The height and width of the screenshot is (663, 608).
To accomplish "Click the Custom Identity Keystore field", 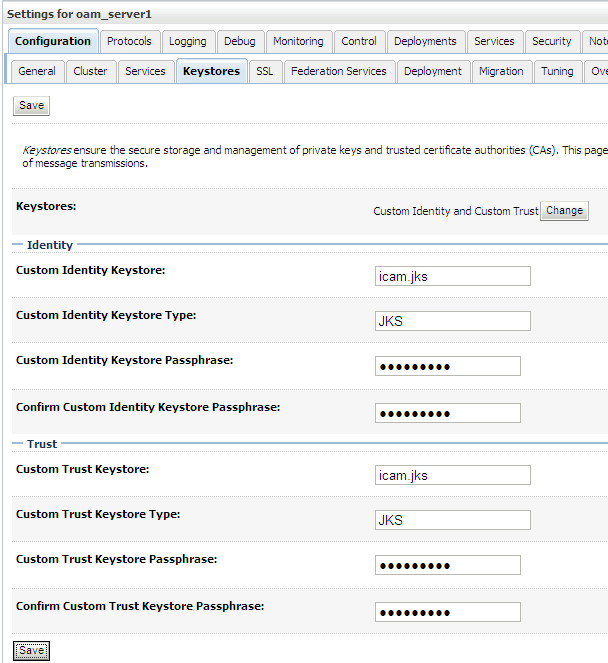I will 452,276.
